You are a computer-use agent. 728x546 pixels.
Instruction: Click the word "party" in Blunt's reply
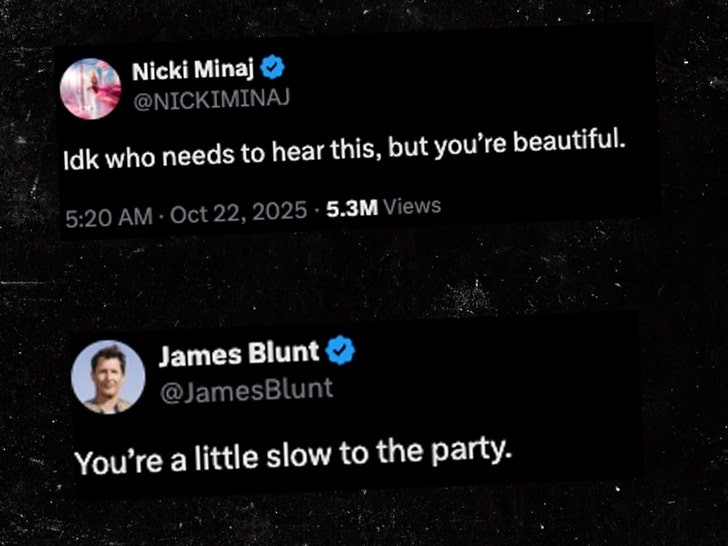point(472,451)
